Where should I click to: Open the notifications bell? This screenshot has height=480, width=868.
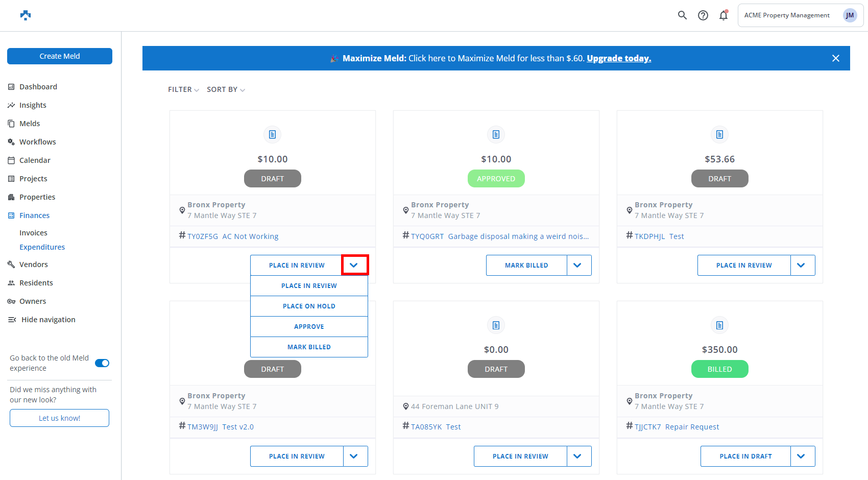click(724, 15)
